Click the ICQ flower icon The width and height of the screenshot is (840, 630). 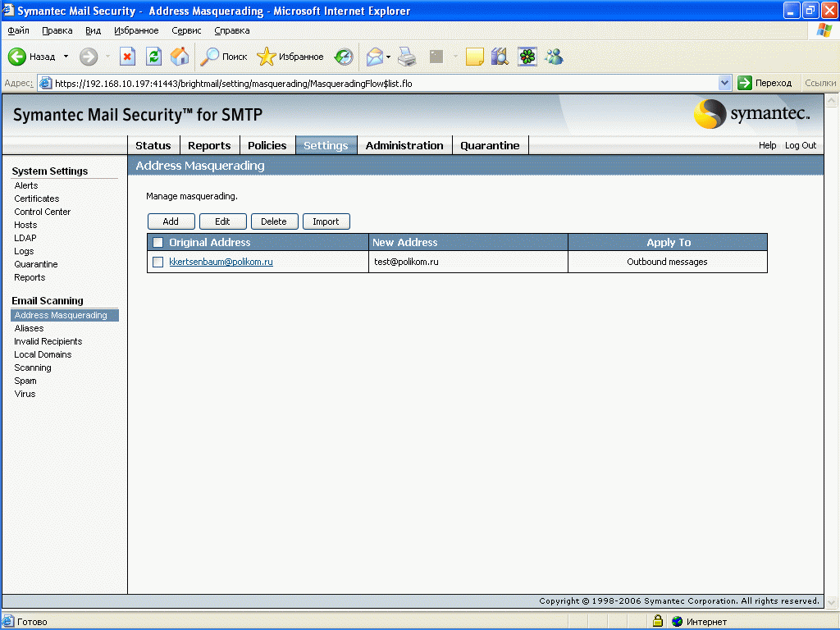(x=527, y=57)
